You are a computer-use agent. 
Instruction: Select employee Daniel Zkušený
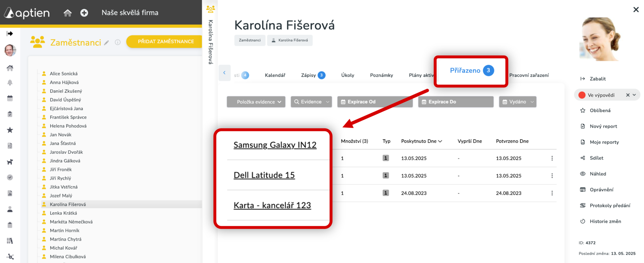point(66,91)
